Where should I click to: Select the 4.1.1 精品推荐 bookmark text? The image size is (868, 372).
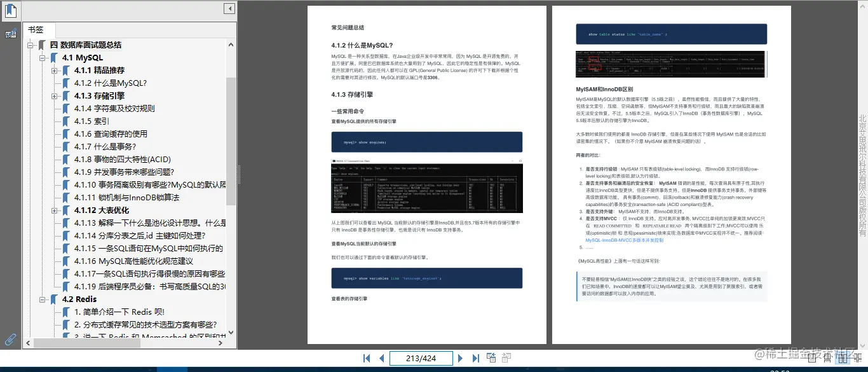tap(99, 71)
